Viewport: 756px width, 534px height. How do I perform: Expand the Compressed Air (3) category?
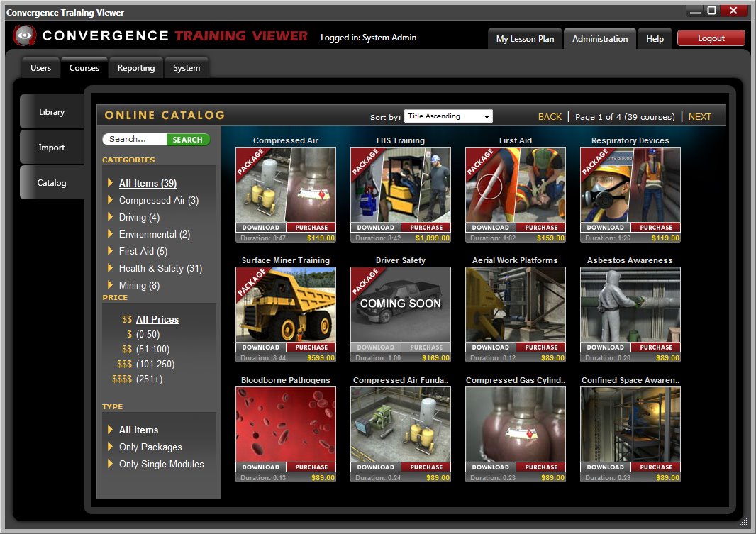pyautogui.click(x=159, y=200)
